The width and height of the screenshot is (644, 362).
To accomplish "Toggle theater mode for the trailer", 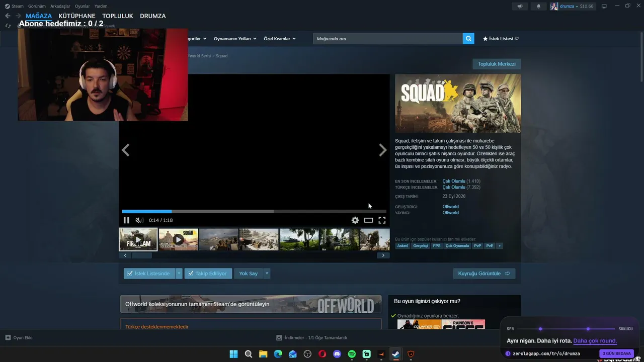I will pos(369,220).
